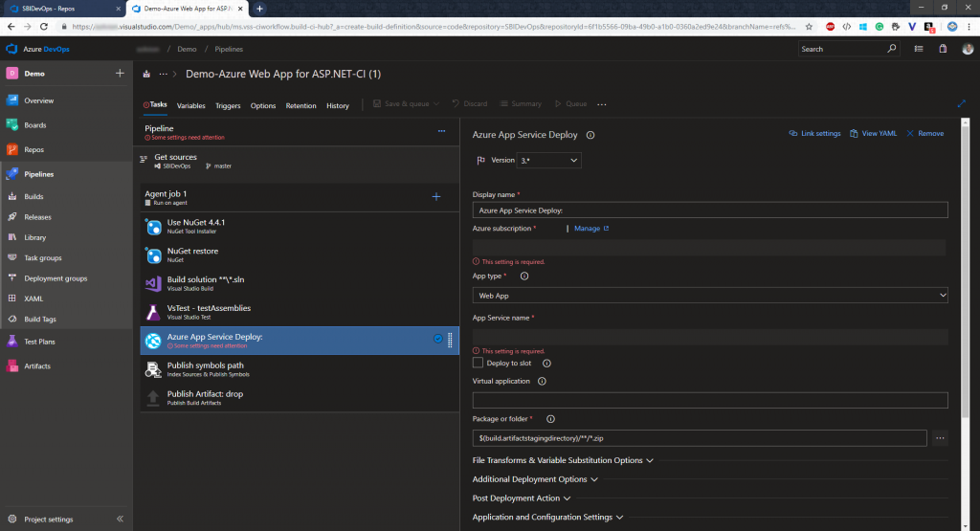The height and width of the screenshot is (531, 980).
Task: Open Repos in the sidebar
Action: tap(33, 150)
